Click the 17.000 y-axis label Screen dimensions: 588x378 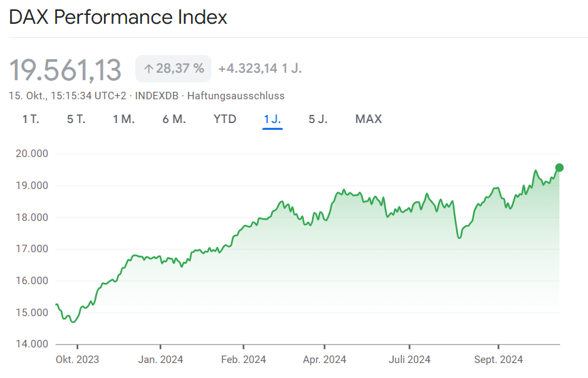click(32, 249)
